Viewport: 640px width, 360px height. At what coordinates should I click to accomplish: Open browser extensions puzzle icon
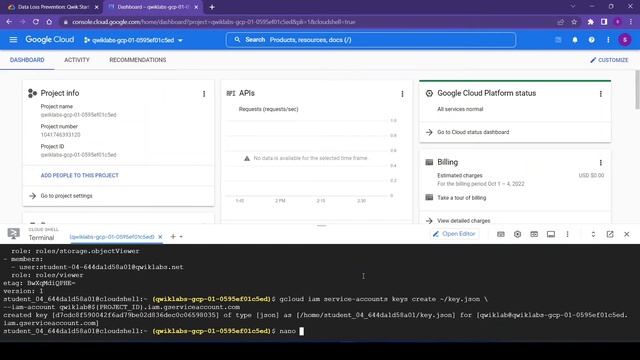(x=590, y=22)
